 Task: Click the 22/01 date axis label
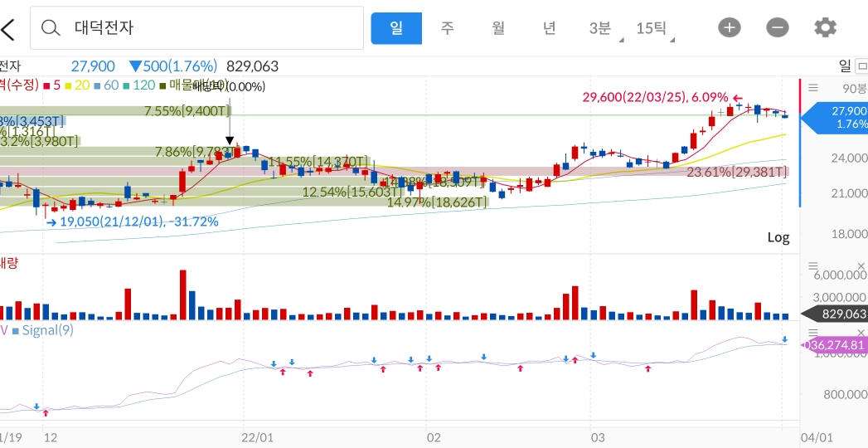point(259,437)
